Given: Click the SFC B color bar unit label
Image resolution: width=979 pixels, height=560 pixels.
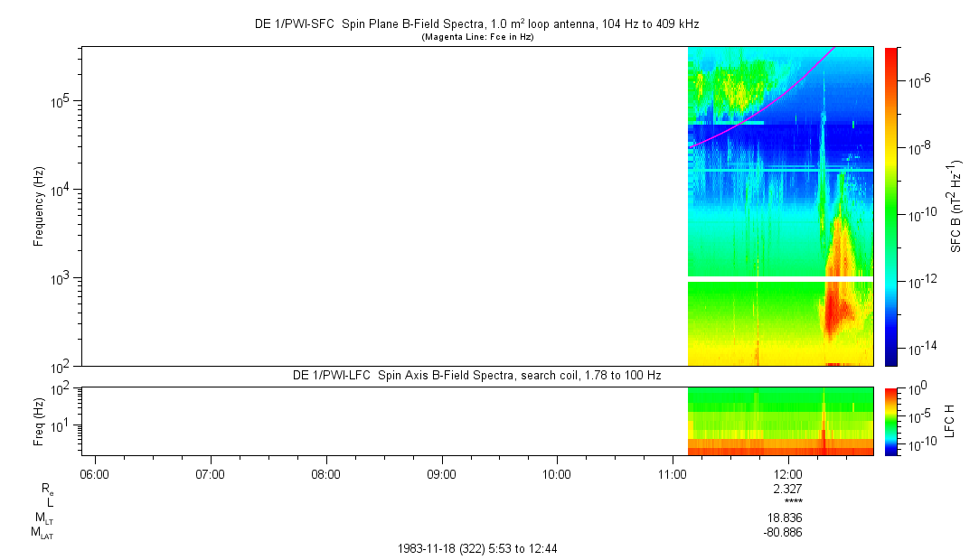Looking at the screenshot, I should point(955,206).
